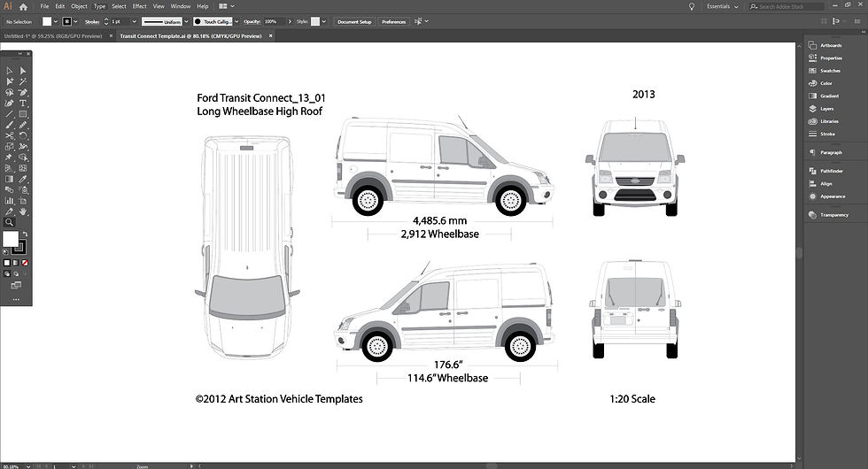Open the Touch Callig brush dropdown
The image size is (868, 469).
tap(237, 21)
